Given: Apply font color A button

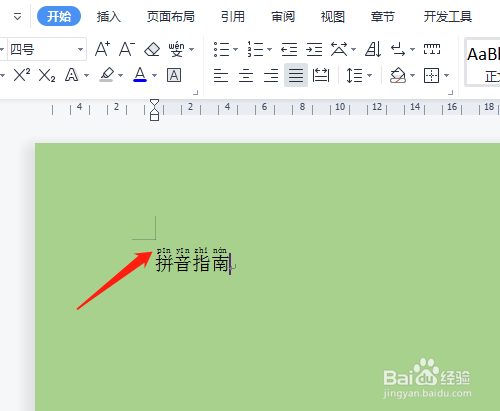Looking at the screenshot, I should pyautogui.click(x=140, y=75).
